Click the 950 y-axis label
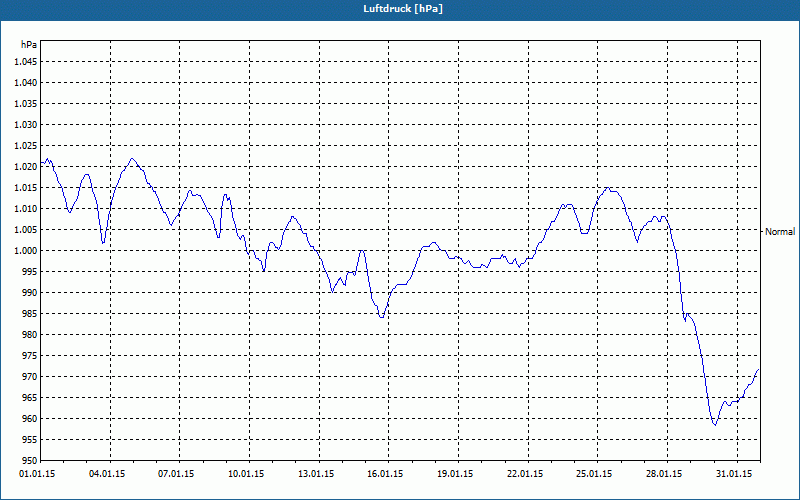Viewport: 800px width, 500px height. [x=30, y=461]
